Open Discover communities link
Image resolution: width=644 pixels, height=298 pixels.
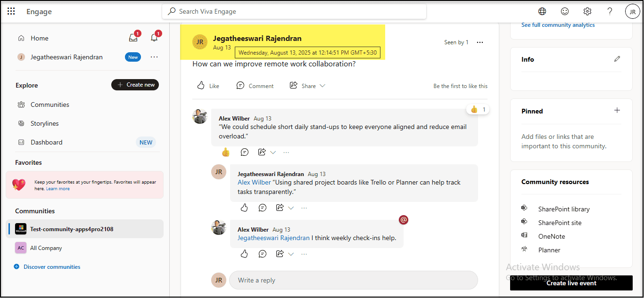click(52, 267)
